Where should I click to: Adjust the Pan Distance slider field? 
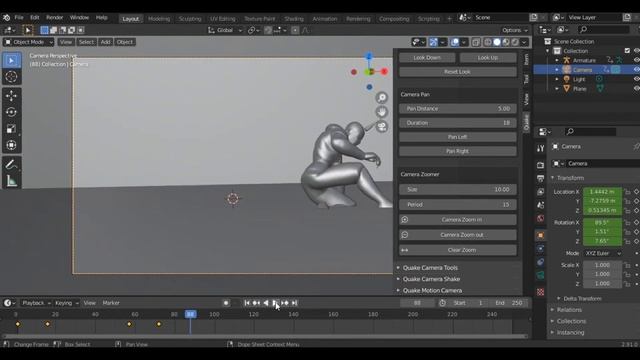[x=458, y=109]
